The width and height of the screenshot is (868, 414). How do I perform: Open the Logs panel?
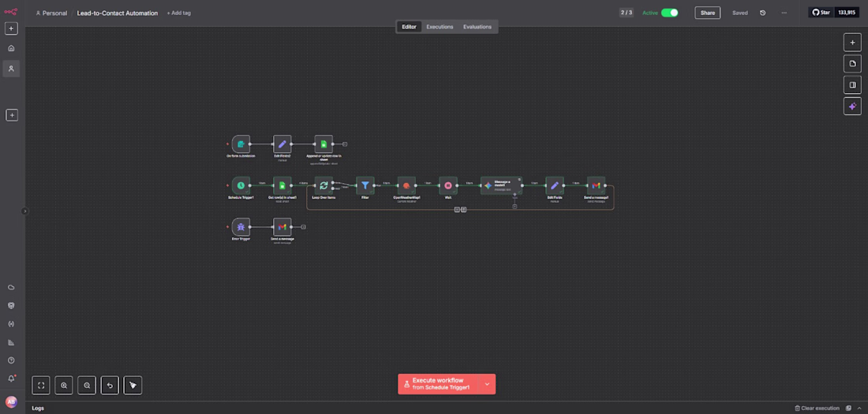coord(38,408)
